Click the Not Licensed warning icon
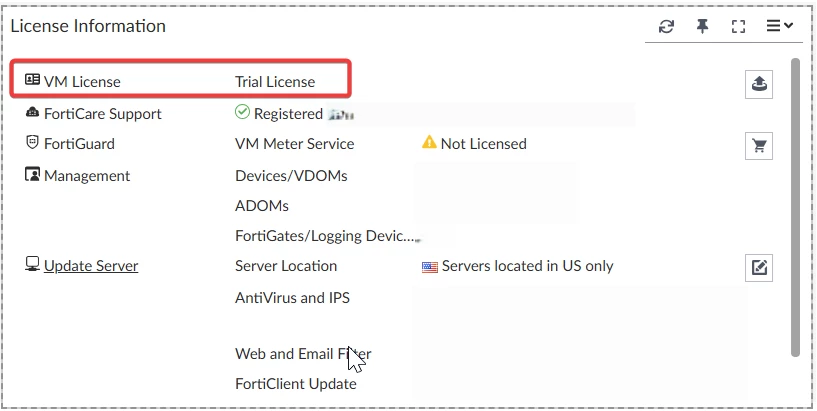The width and height of the screenshot is (817, 411). tap(429, 142)
